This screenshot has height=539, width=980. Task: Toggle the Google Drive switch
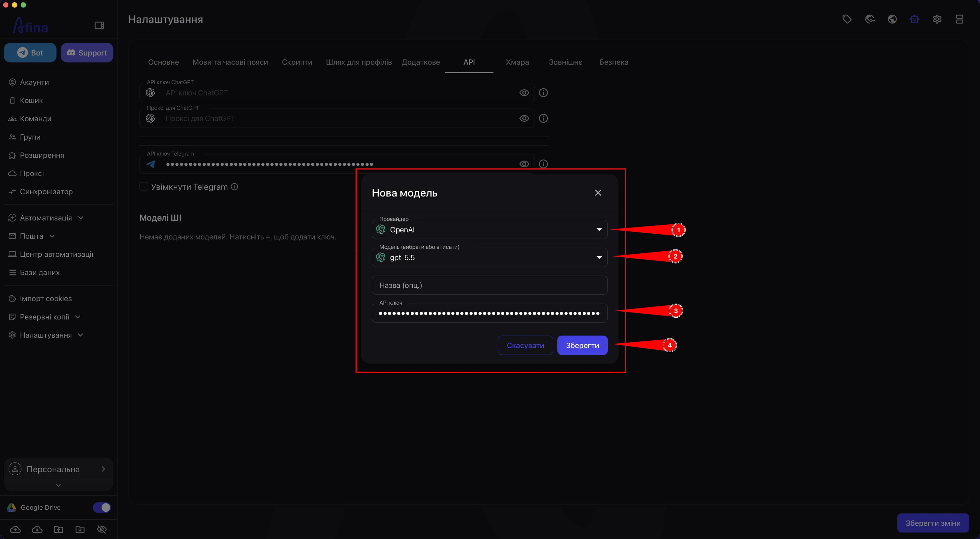102,507
